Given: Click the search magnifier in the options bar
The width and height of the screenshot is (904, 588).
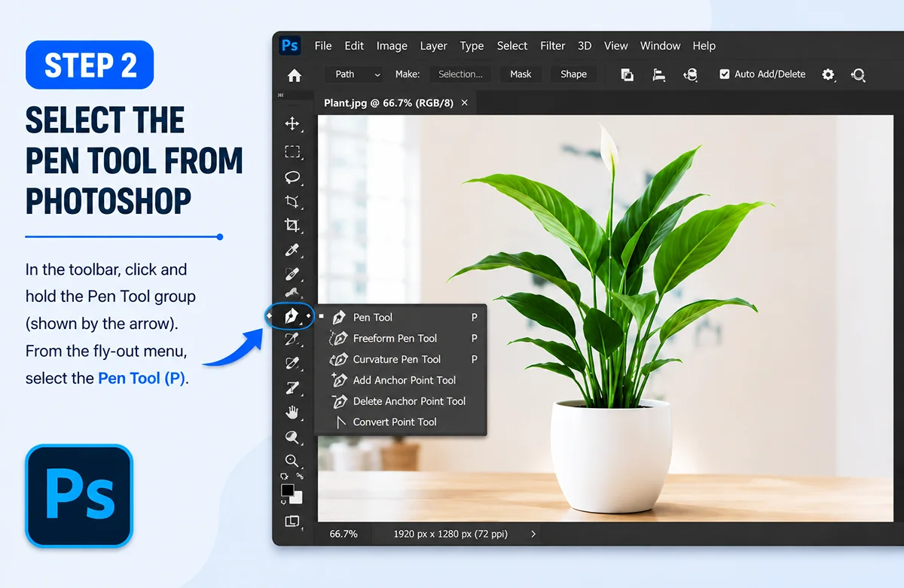Looking at the screenshot, I should click(x=858, y=75).
